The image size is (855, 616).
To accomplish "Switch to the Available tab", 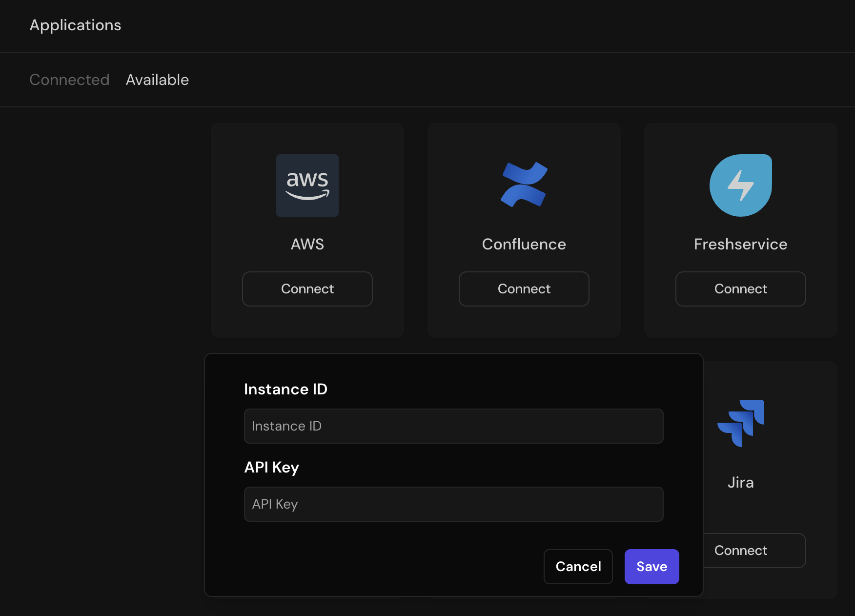I will pos(157,80).
